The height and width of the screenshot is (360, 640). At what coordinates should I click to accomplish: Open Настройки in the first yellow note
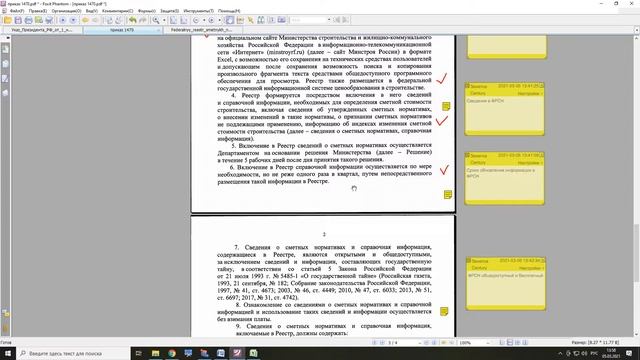pyautogui.click(x=530, y=93)
